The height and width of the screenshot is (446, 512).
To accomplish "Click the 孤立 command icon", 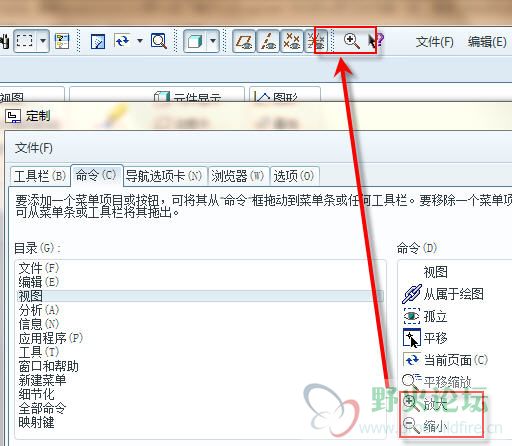I will pos(411,316).
